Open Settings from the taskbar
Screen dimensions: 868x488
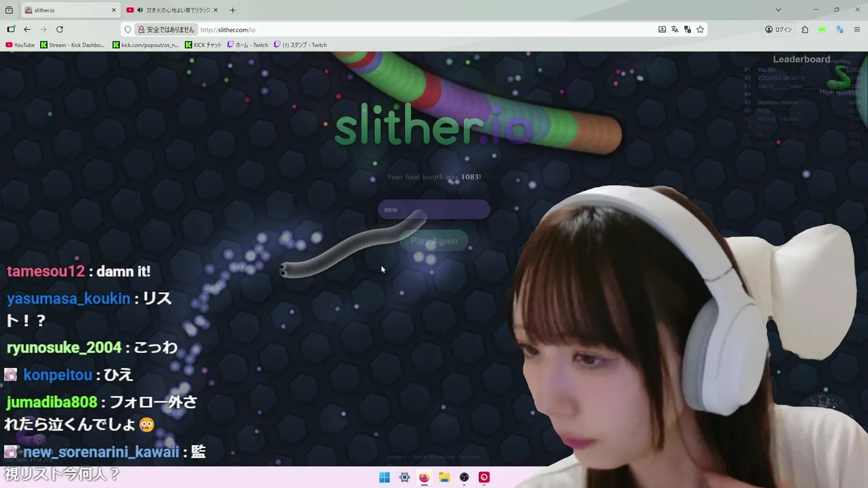point(404,477)
